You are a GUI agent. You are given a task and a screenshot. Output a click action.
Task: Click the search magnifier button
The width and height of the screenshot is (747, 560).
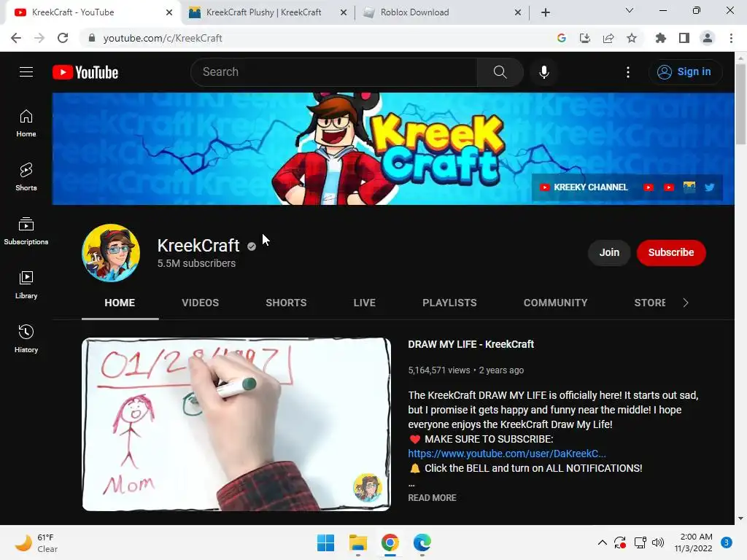pos(500,72)
